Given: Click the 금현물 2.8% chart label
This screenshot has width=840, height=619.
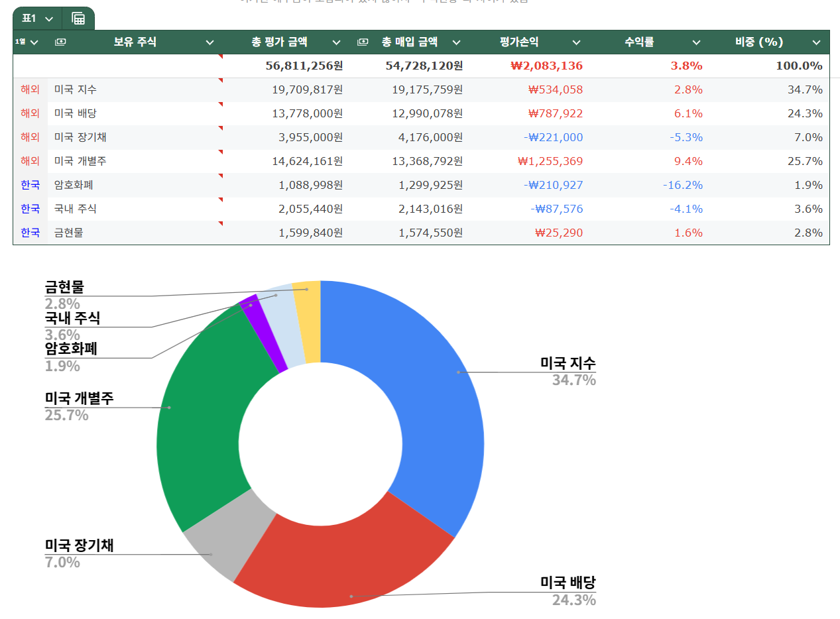Looking at the screenshot, I should click(x=64, y=296).
